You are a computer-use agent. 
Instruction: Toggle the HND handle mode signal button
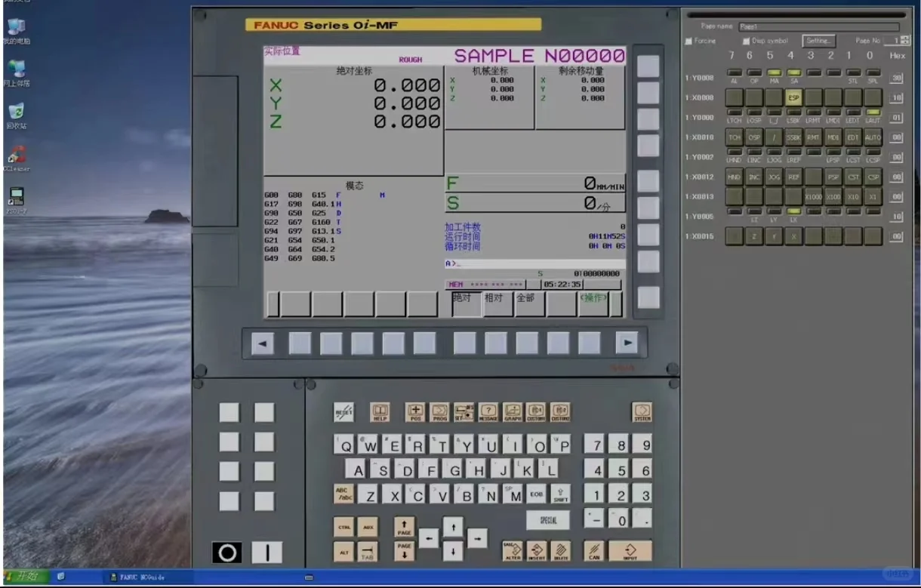(x=735, y=177)
